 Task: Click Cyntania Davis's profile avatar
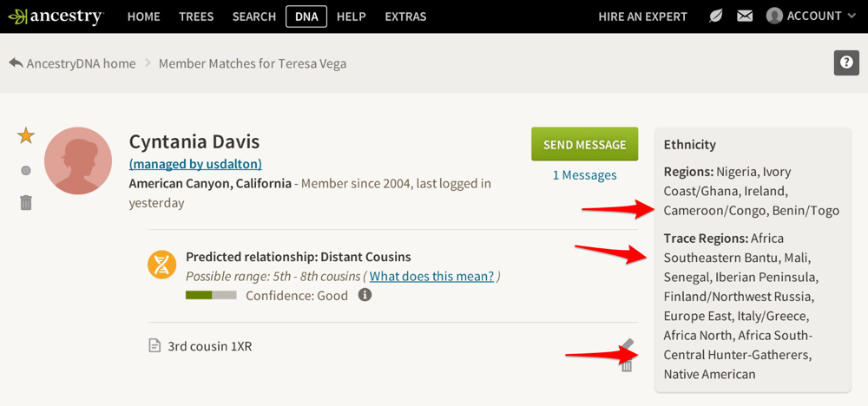click(x=78, y=160)
